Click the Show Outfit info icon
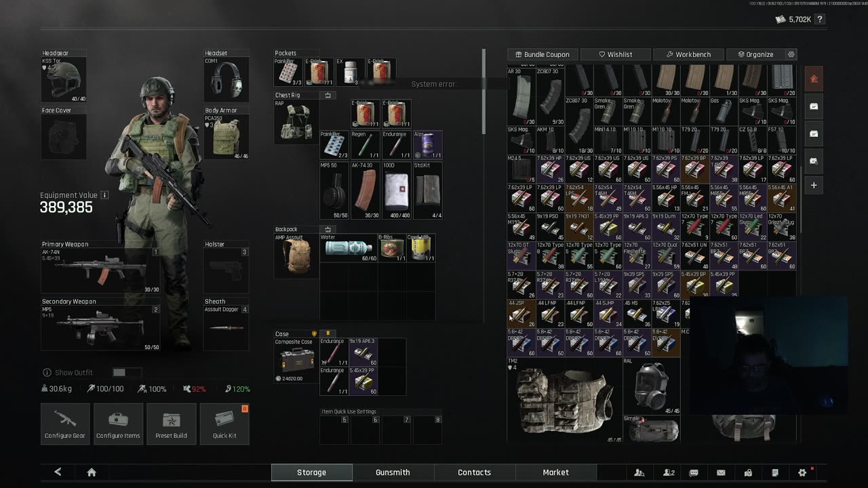Image resolution: width=868 pixels, height=488 pixels. click(x=47, y=373)
